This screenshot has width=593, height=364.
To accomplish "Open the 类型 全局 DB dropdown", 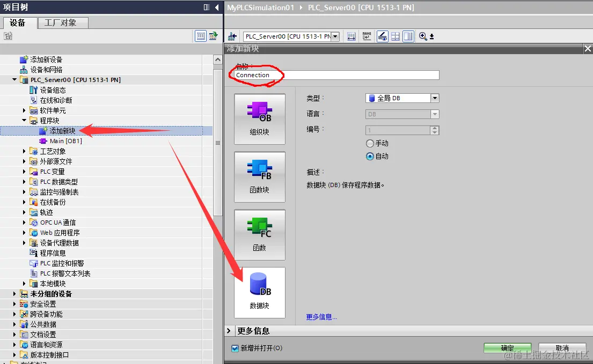I will tap(435, 98).
